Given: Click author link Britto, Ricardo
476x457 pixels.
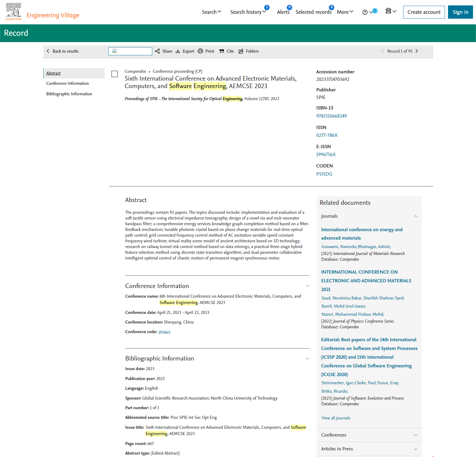Looking at the screenshot, I should [x=334, y=391].
